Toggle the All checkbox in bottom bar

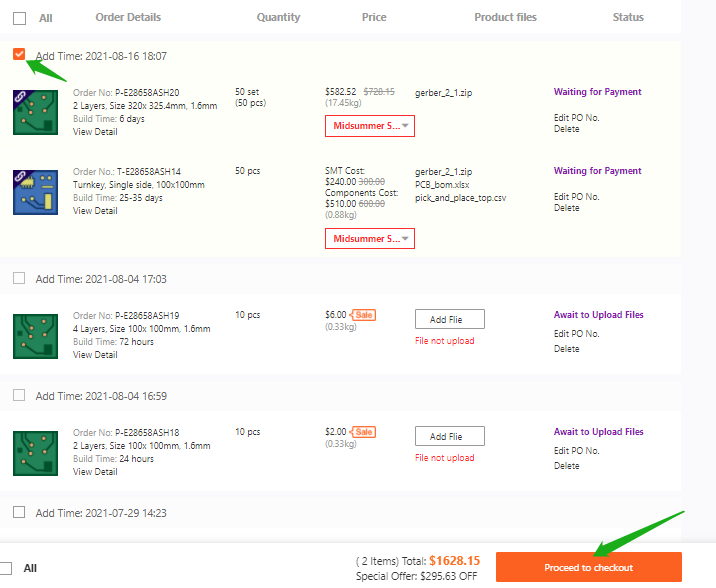(x=6, y=567)
